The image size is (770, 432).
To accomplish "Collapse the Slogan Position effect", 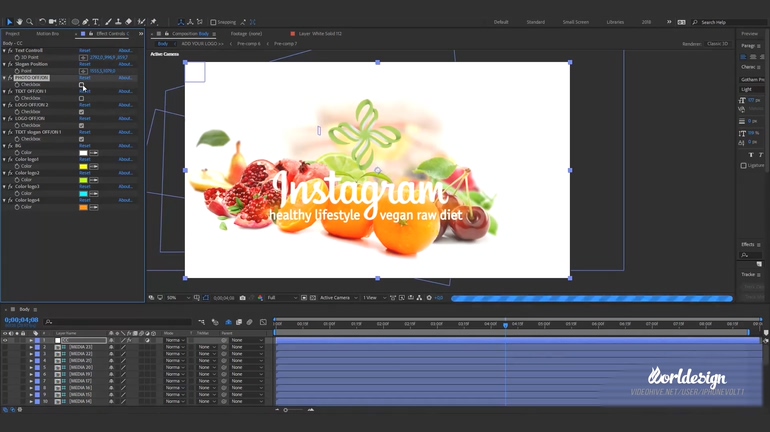I will pyautogui.click(x=4, y=64).
